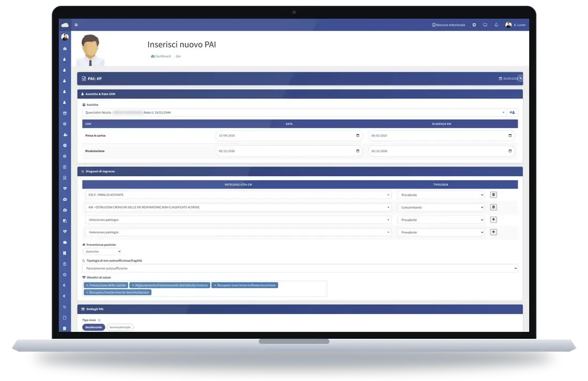Image resolution: width=588 pixels, height=381 pixels.
Task: Open the calendar icon in sidebar
Action: (x=65, y=113)
